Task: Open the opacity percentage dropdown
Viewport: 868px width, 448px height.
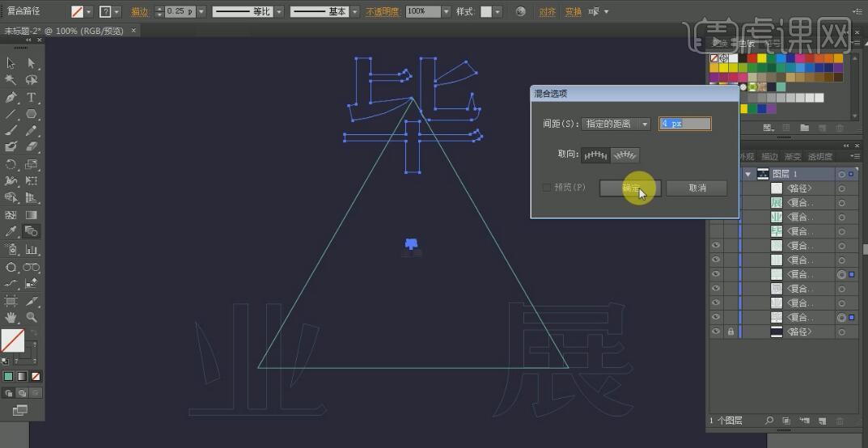Action: click(x=447, y=12)
